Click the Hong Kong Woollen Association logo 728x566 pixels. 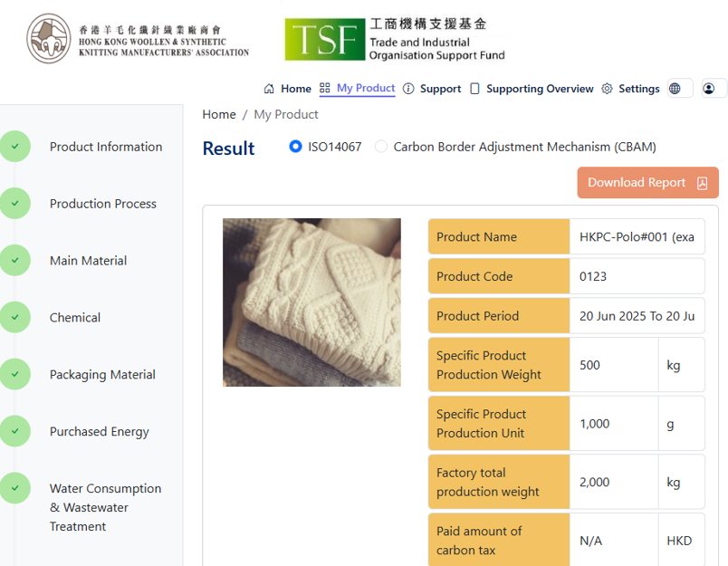138,39
